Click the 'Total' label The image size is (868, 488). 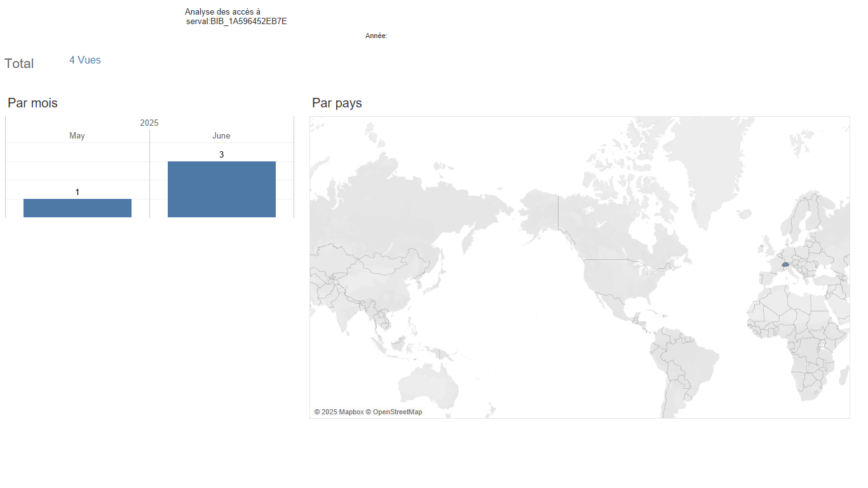click(x=19, y=64)
